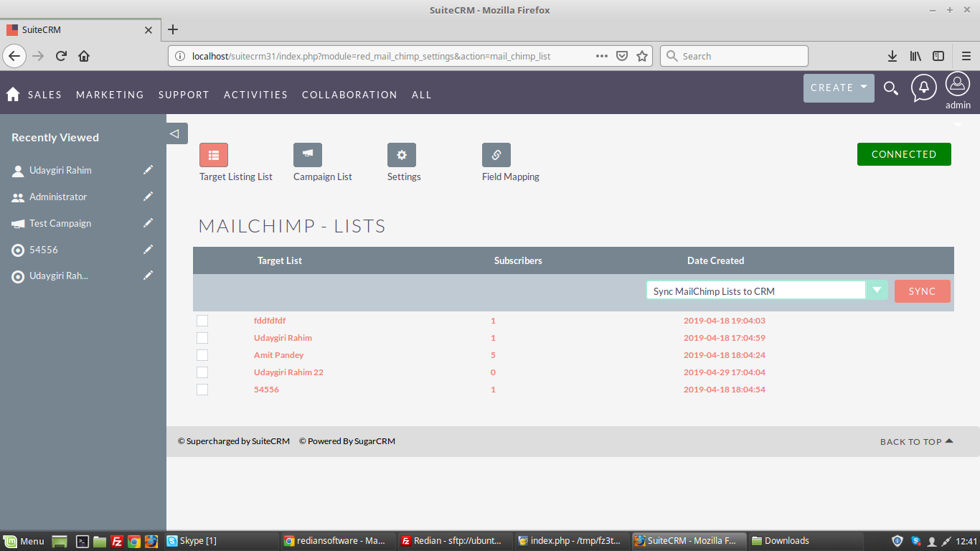980x551 pixels.
Task: Toggle Firefox sidebar view icon
Action: pos(938,56)
